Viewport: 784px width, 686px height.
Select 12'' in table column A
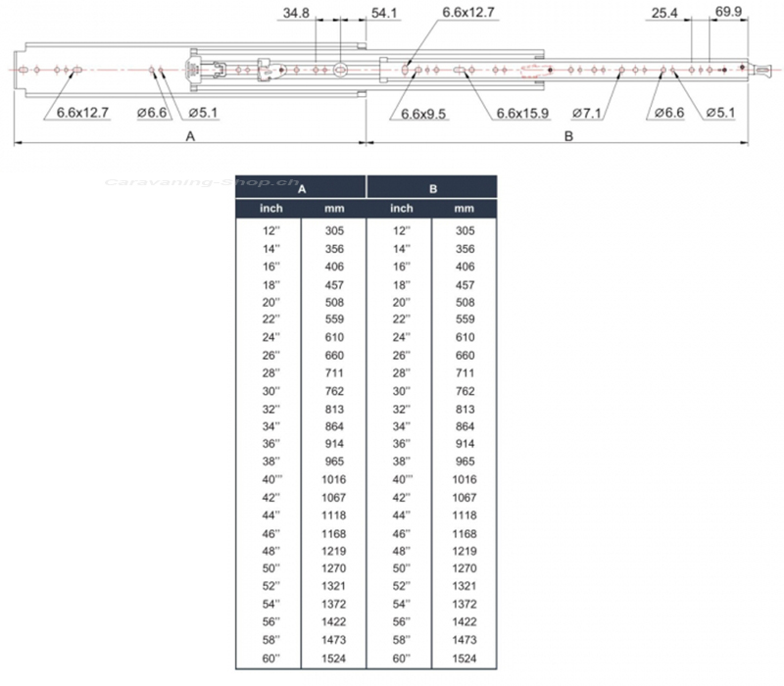click(x=271, y=230)
